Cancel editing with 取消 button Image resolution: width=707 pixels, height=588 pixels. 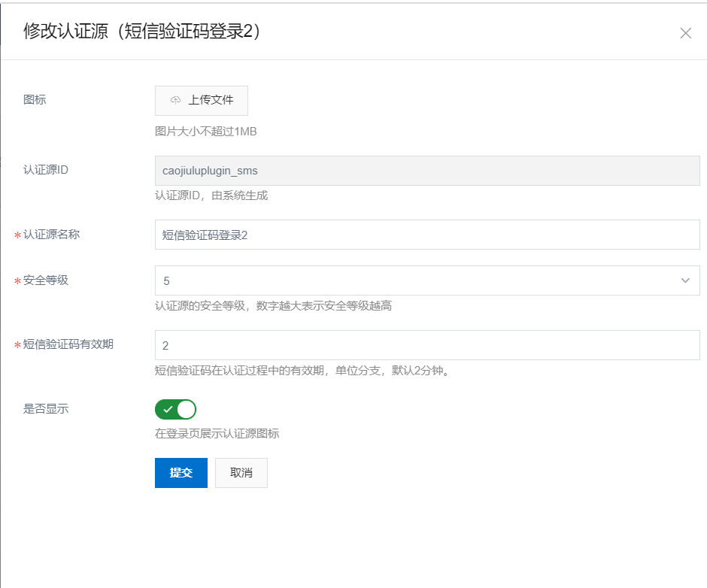pyautogui.click(x=241, y=473)
